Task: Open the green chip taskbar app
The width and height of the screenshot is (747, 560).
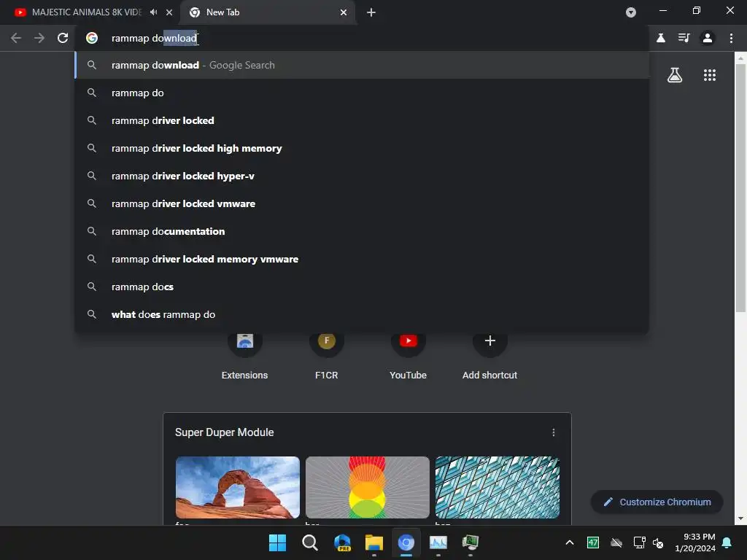Action: [x=471, y=542]
